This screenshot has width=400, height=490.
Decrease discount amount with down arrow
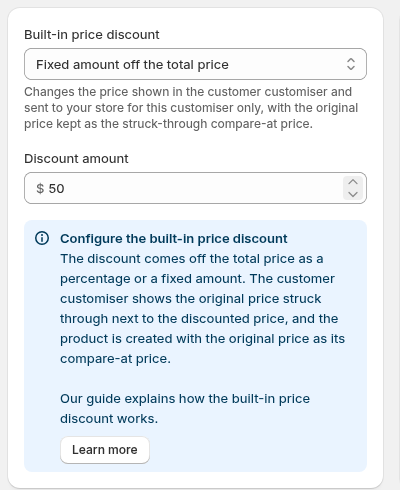pyautogui.click(x=353, y=194)
